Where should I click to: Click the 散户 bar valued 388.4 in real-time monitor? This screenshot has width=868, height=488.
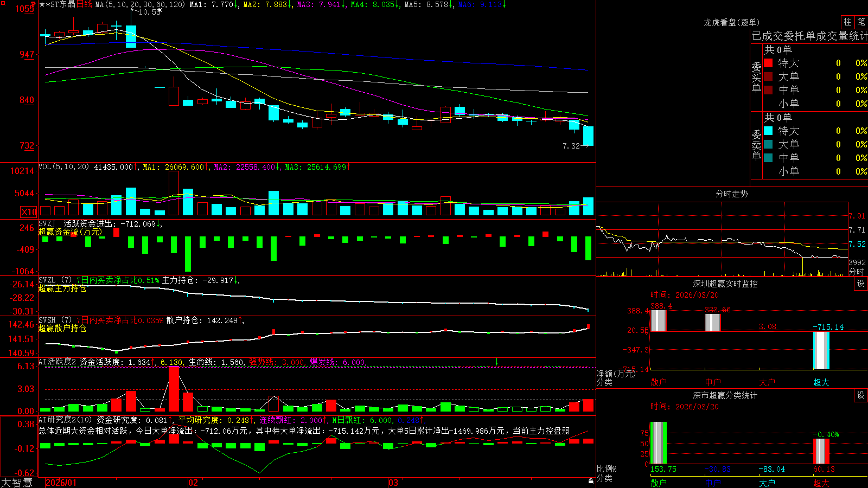(x=658, y=320)
